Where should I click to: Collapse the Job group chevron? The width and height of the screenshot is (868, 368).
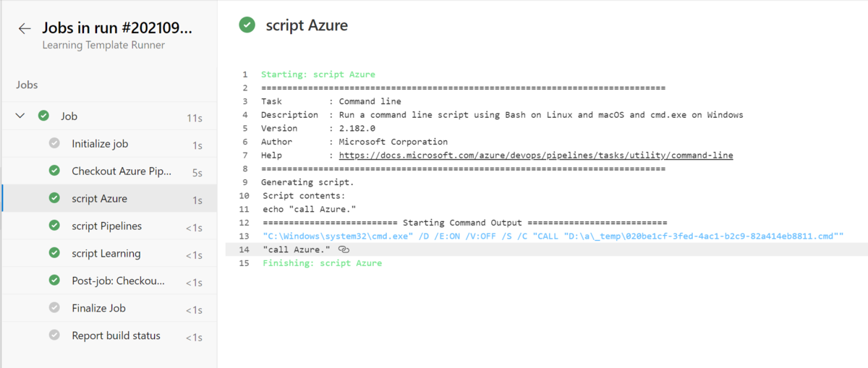(x=20, y=116)
